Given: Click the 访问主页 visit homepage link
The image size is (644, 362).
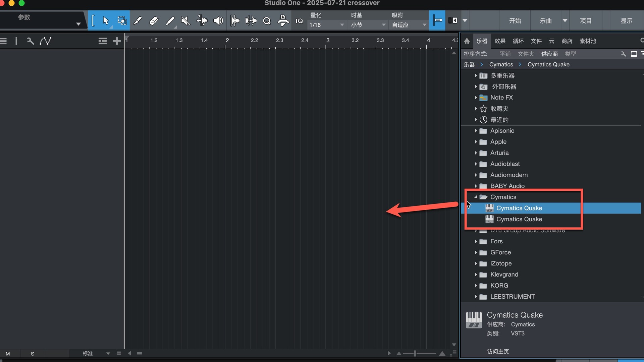Looking at the screenshot, I should coord(498,351).
